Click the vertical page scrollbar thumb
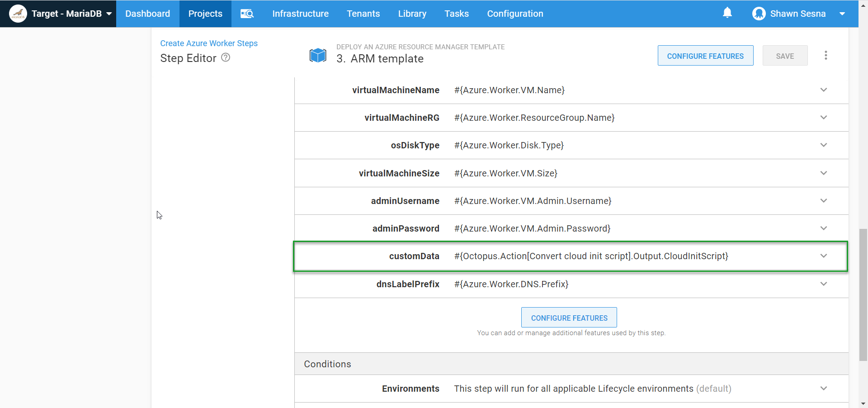This screenshot has height=408, width=868. [863, 294]
